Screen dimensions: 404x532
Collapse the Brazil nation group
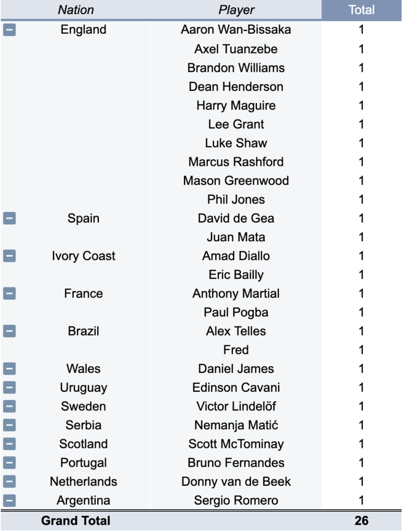9,331
